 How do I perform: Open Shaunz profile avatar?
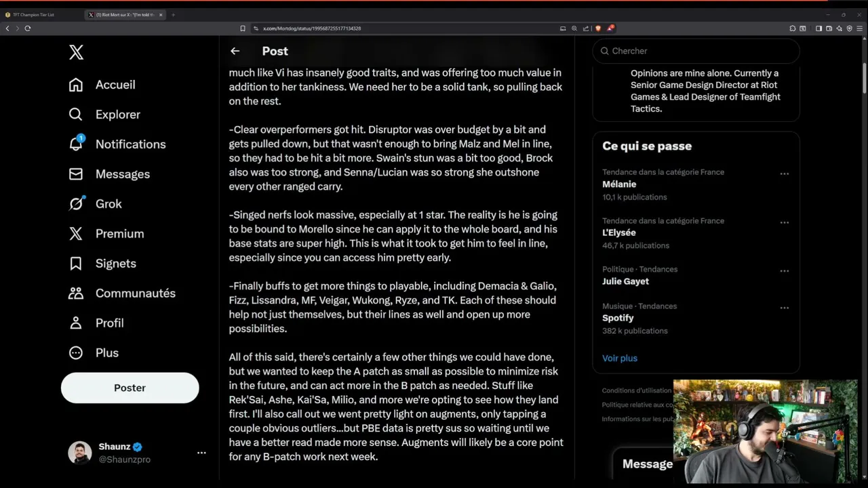(80, 453)
